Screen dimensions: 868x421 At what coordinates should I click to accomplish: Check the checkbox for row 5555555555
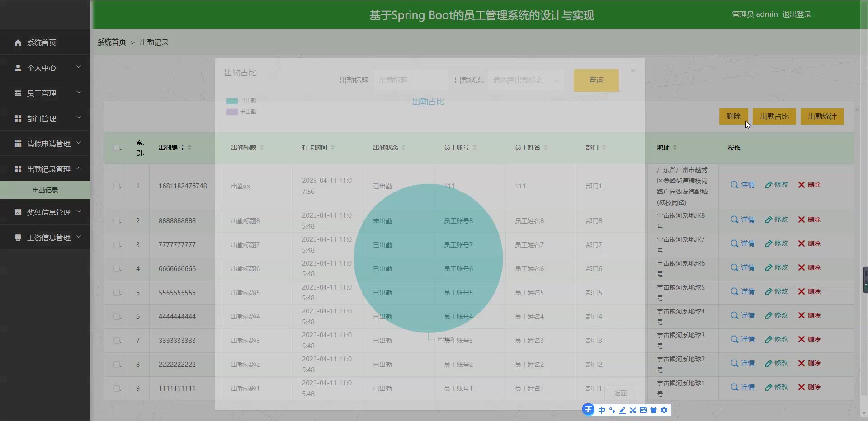point(117,293)
